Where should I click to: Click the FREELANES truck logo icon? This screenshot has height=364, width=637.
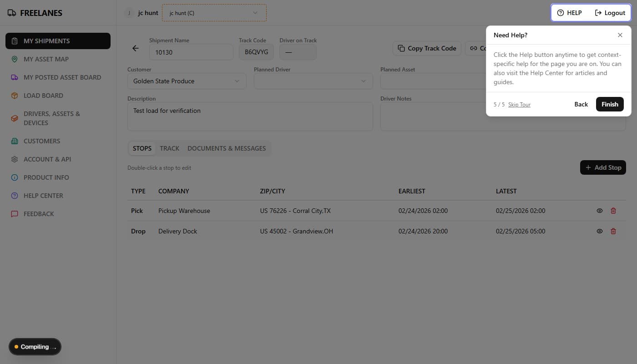tap(12, 13)
